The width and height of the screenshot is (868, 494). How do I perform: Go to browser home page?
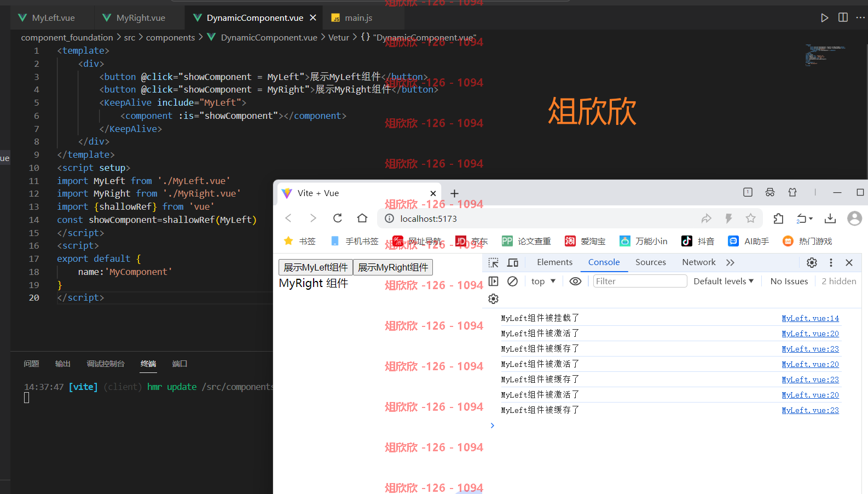362,219
